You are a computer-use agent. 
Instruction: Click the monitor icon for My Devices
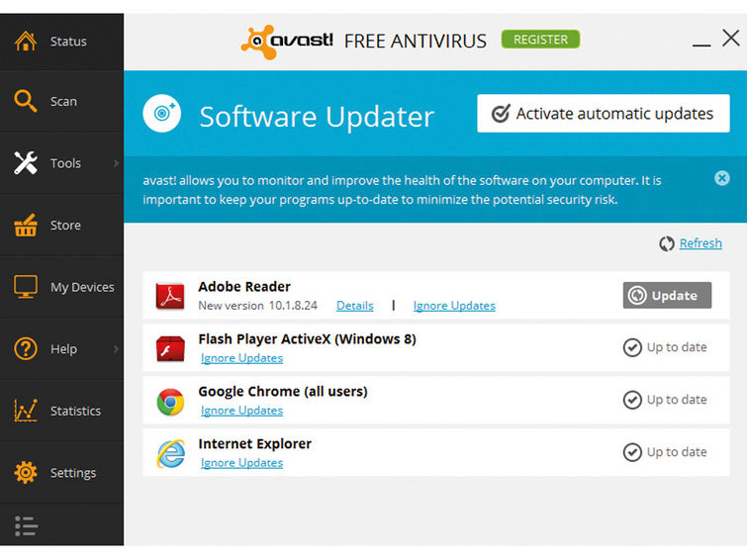[x=26, y=287]
